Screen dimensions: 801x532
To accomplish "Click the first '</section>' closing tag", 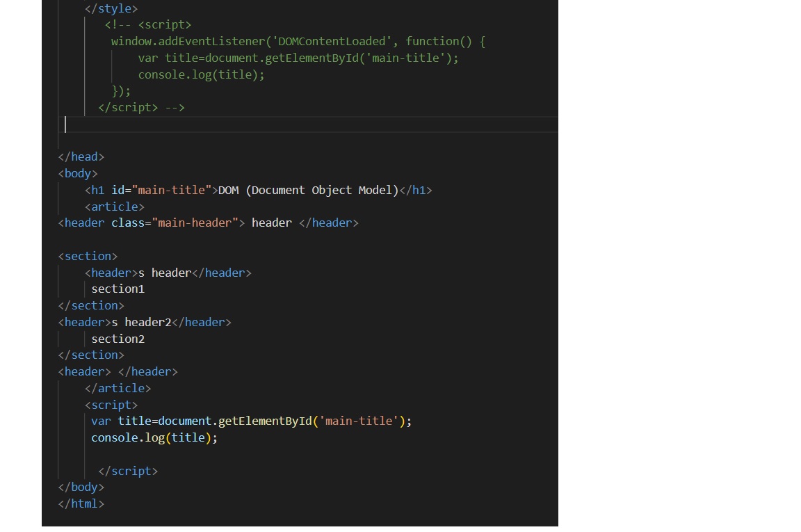I will coord(91,305).
